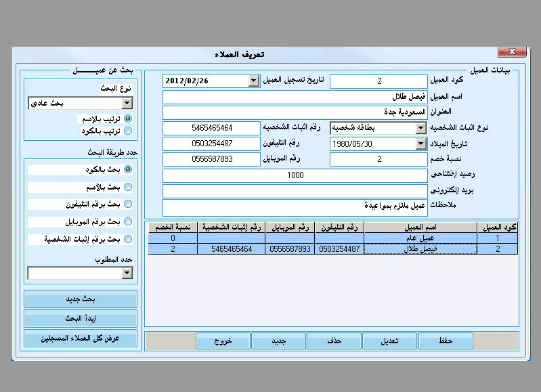Open the registration date picker '2012/02/26'
The width and height of the screenshot is (541, 392).
tap(254, 81)
